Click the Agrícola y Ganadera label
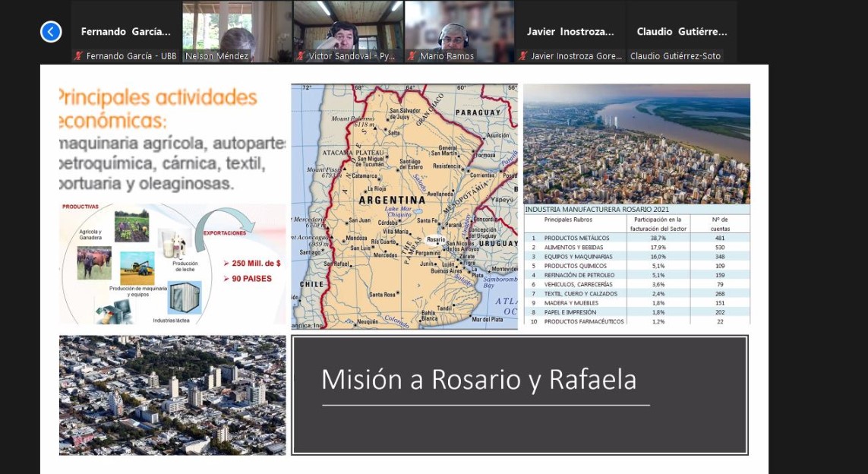The height and width of the screenshot is (474, 868). [91, 234]
